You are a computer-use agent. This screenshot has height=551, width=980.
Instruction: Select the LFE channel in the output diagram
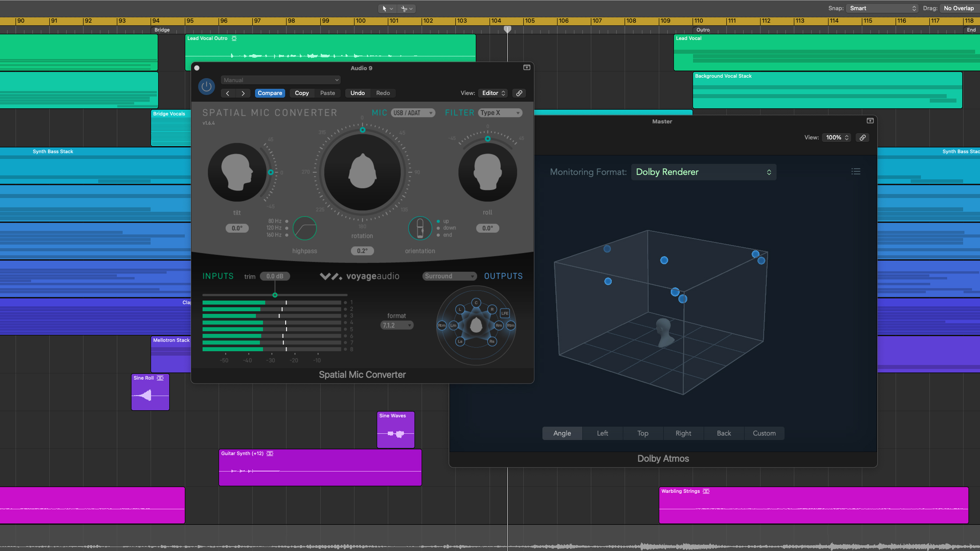click(x=505, y=313)
